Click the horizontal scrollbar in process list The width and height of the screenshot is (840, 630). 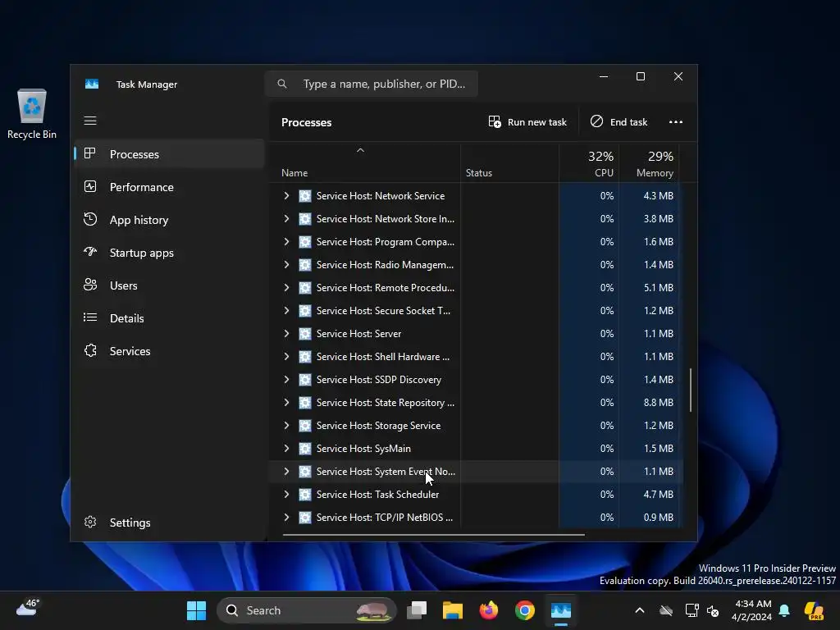pyautogui.click(x=433, y=534)
